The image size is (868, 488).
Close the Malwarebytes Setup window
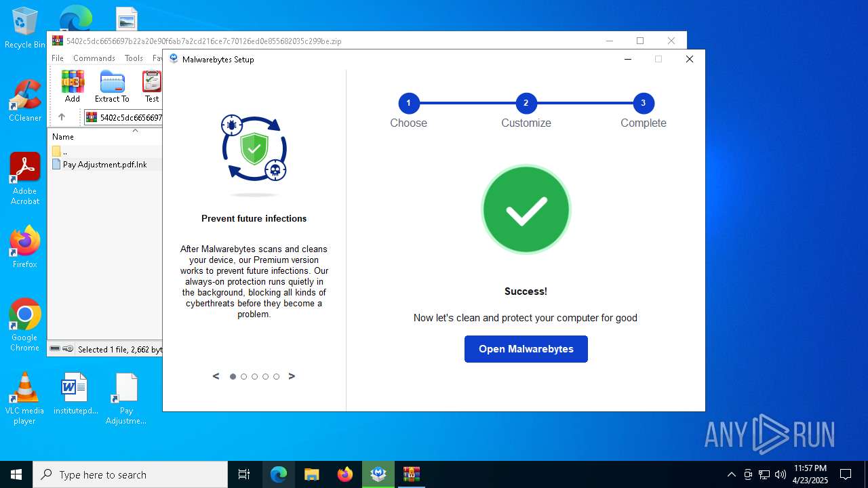[x=689, y=59]
